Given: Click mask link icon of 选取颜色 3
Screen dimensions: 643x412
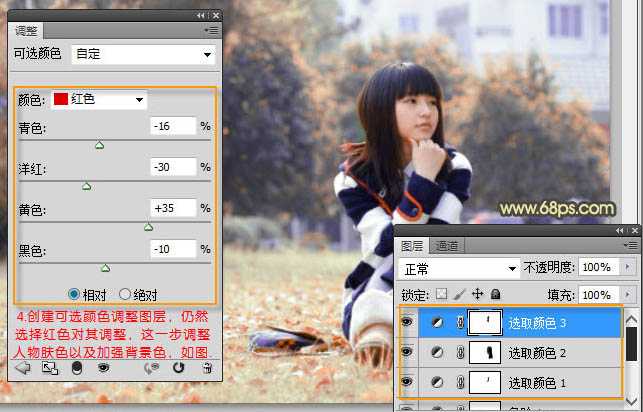Looking at the screenshot, I should click(x=460, y=323).
